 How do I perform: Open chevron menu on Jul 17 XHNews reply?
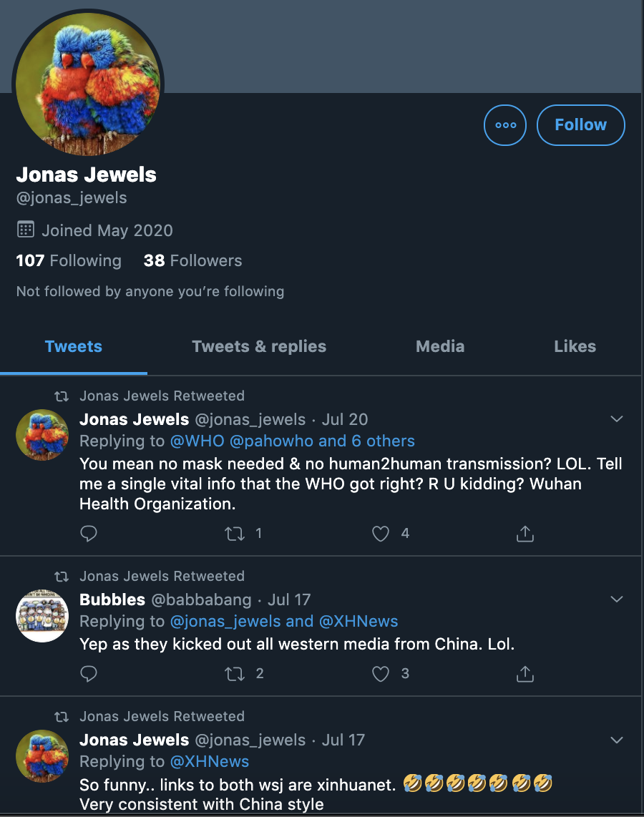pyautogui.click(x=617, y=740)
